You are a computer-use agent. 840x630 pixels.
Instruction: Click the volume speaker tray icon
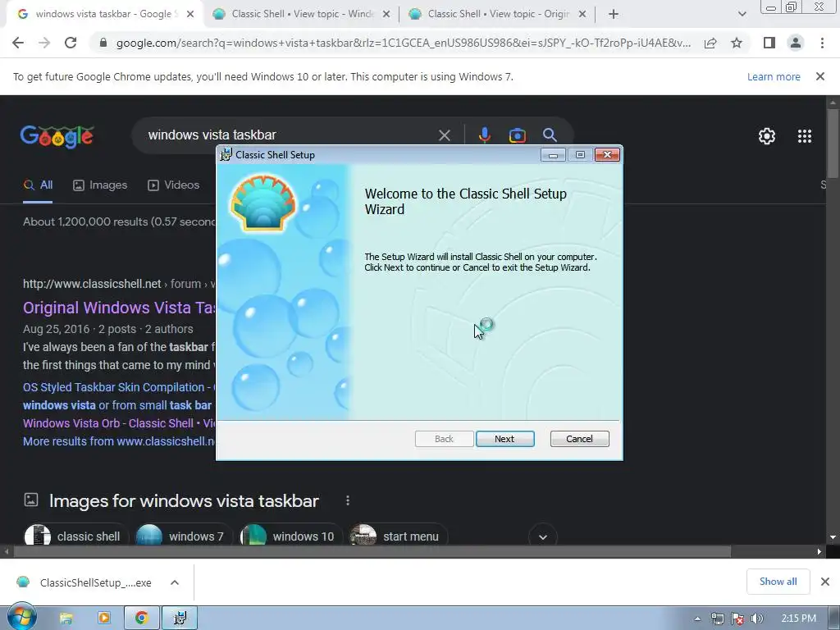click(756, 619)
